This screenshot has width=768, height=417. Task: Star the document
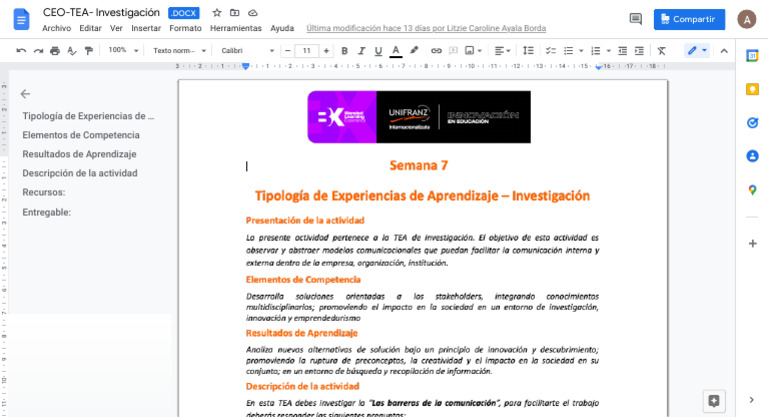point(217,13)
